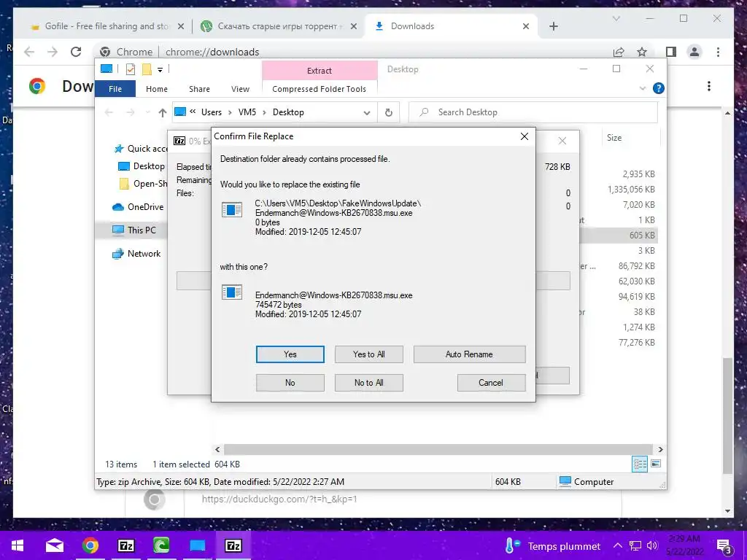Click the Explorer help icon
Image resolution: width=747 pixels, height=560 pixels.
(x=659, y=88)
